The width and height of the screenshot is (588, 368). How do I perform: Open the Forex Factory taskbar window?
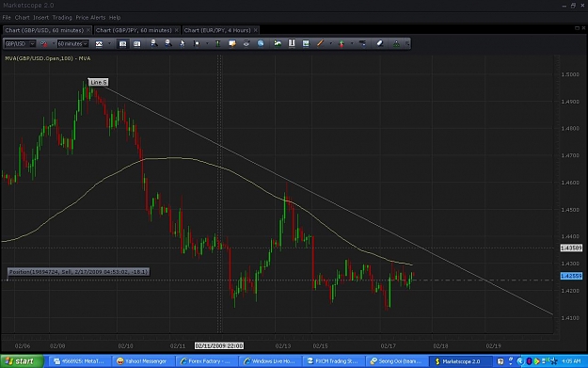206,361
